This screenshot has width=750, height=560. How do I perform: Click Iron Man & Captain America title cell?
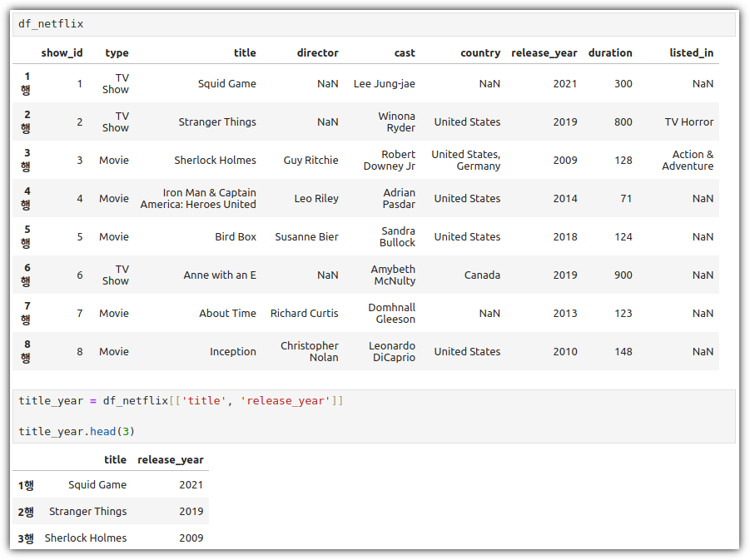point(198,199)
